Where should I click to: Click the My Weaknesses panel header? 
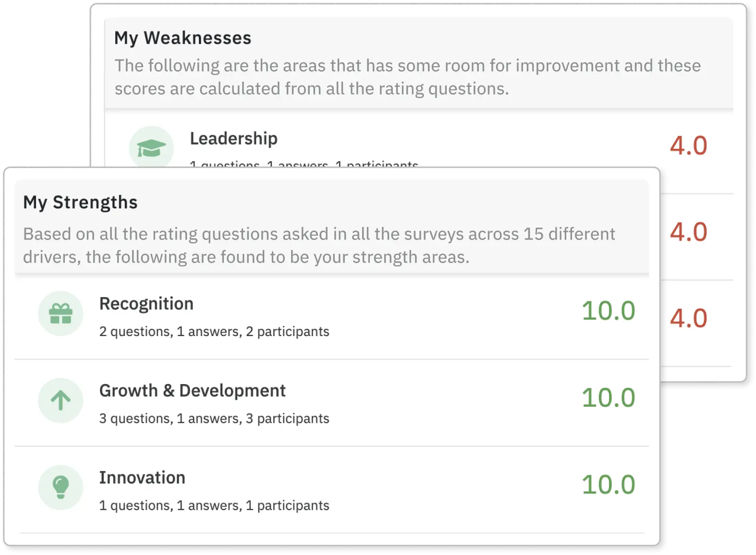(x=183, y=37)
